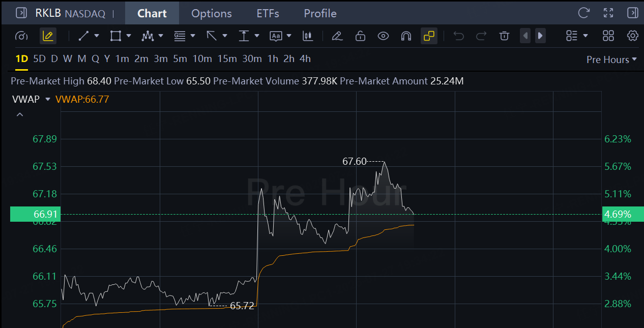This screenshot has height=328, width=644.
Task: Switch to the Options tab
Action: (212, 13)
